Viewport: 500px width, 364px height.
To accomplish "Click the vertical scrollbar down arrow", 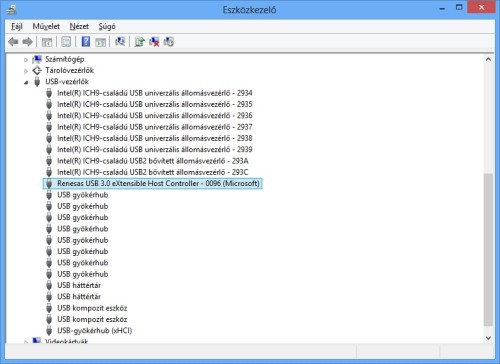I will tap(488, 338).
